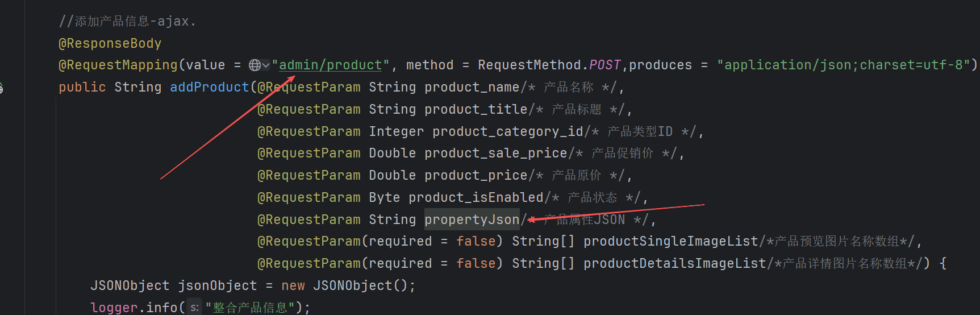Click the jsonObject variable declaration
This screenshot has height=315, width=980.
[217, 285]
